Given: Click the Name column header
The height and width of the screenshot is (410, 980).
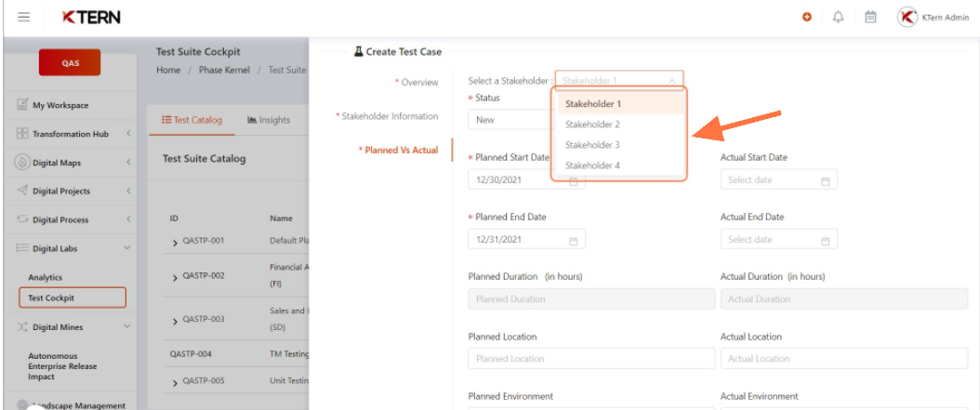Looking at the screenshot, I should (x=281, y=218).
